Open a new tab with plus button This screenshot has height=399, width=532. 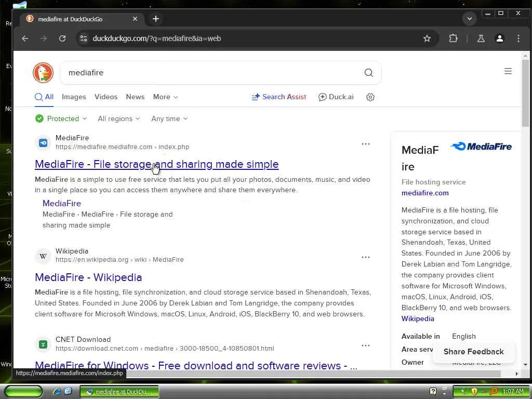156,19
